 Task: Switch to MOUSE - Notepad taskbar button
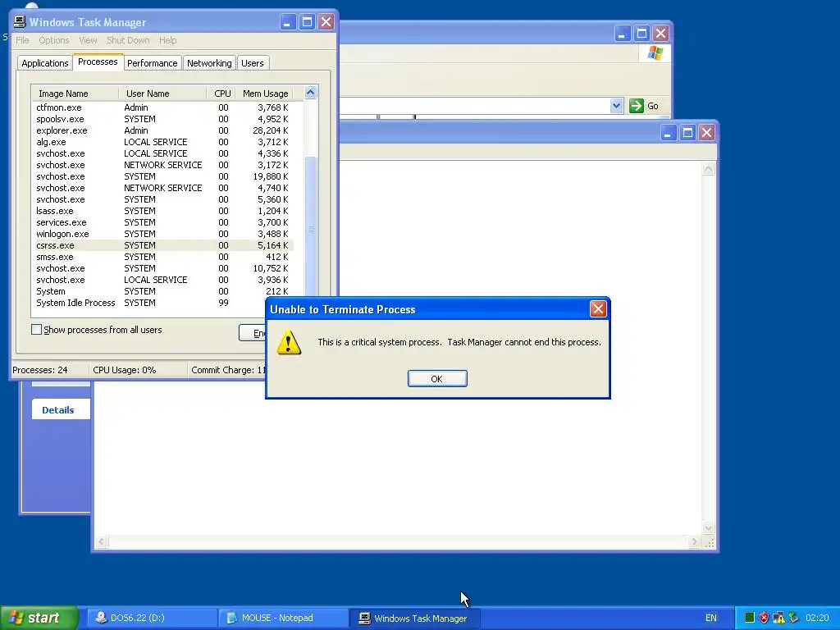point(284,618)
